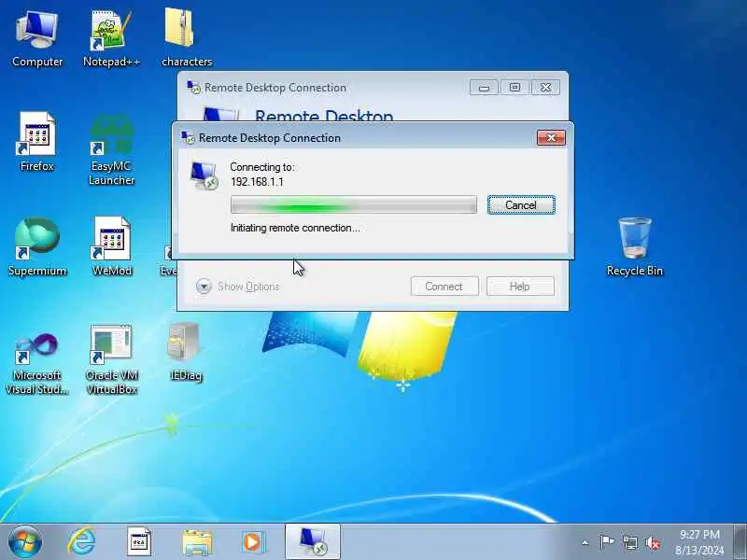This screenshot has height=560, width=747.
Task: Click the network tray icon
Action: (x=629, y=542)
